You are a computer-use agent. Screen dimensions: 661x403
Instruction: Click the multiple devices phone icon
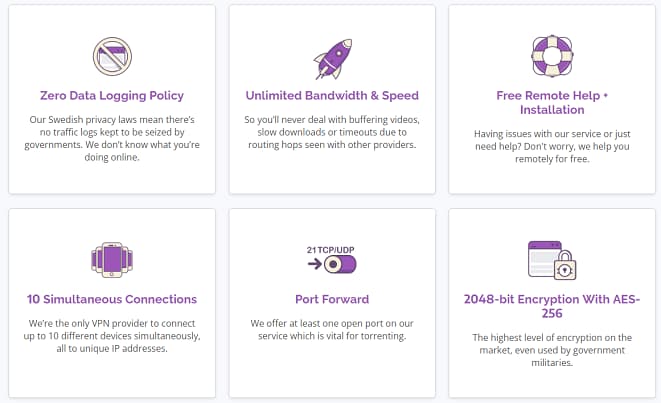111,260
